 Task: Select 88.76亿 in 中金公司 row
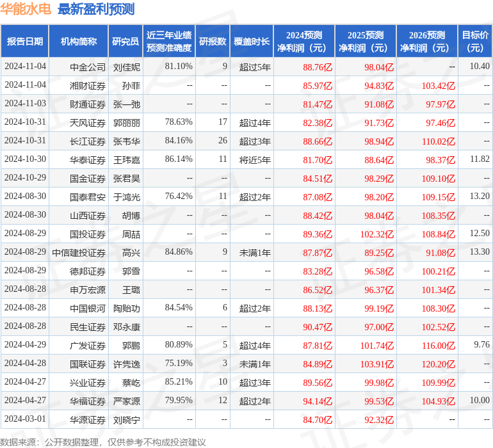[x=318, y=67]
